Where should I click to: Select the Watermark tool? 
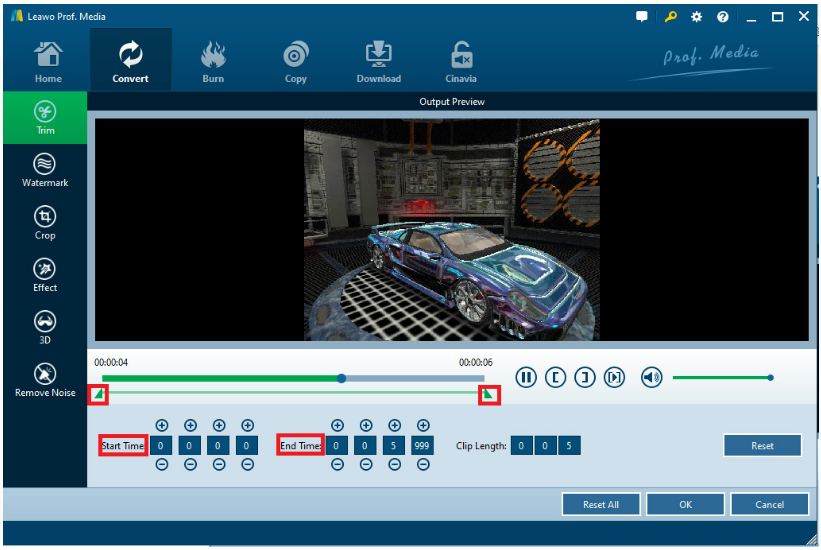(45, 169)
